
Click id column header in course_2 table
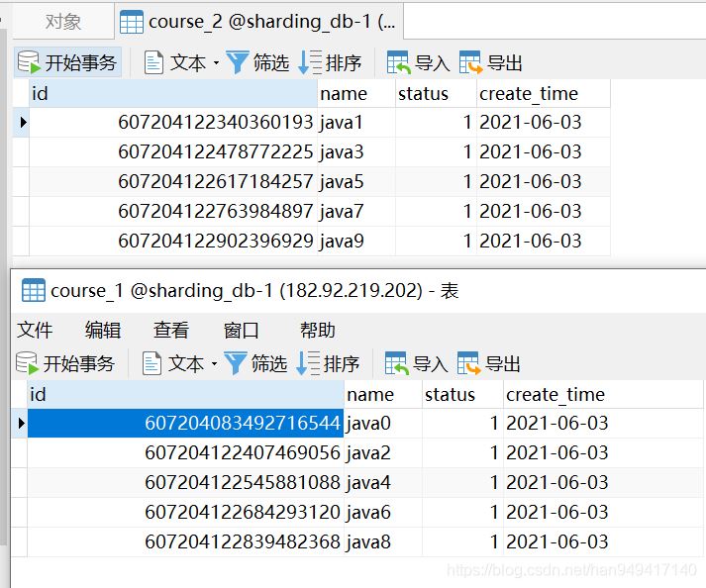coord(173,94)
